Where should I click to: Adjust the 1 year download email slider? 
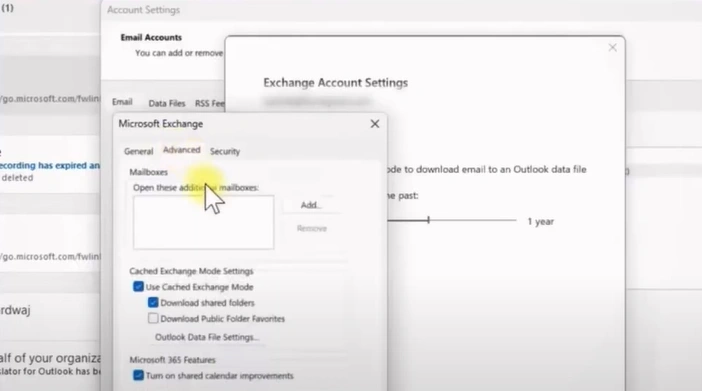click(x=428, y=220)
